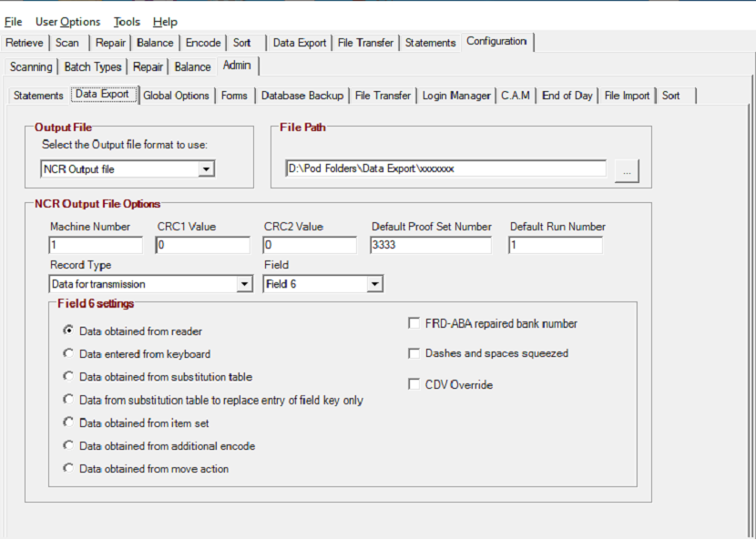Go to the Database Backup tab
This screenshot has width=756, height=540.
point(302,96)
